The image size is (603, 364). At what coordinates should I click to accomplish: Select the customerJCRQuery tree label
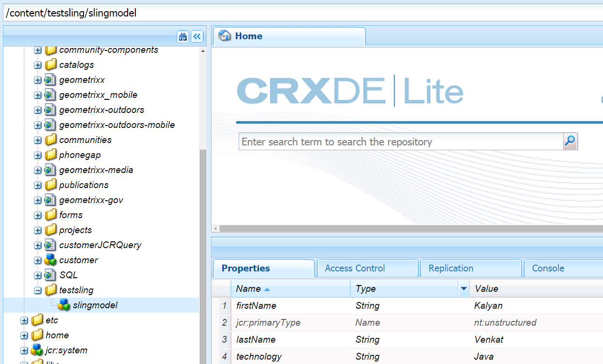[100, 245]
